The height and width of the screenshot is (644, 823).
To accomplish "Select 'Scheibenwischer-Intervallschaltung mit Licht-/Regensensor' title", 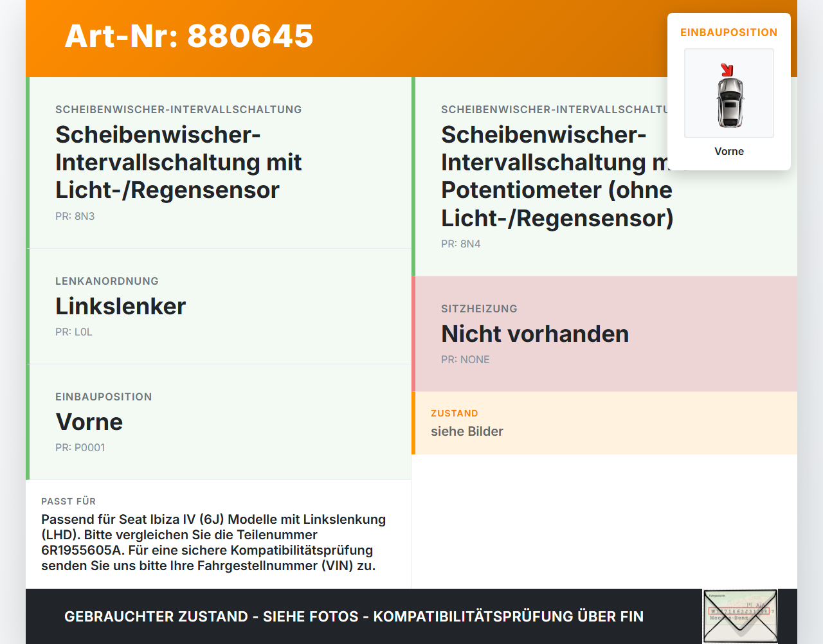I will (179, 162).
